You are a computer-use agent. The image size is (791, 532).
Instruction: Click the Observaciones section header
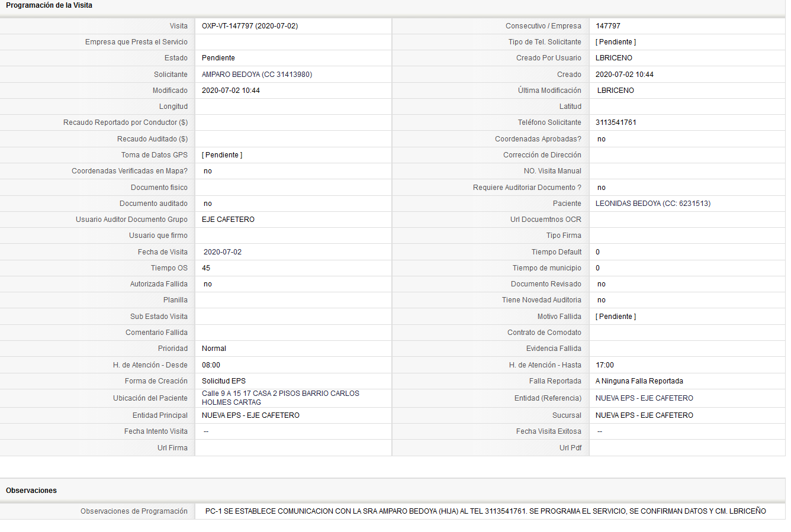31,491
